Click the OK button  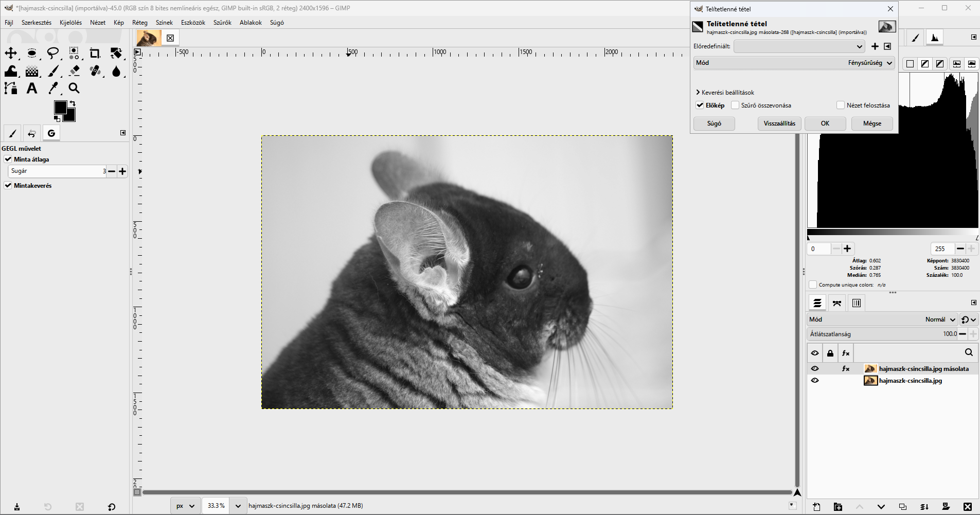(x=825, y=123)
